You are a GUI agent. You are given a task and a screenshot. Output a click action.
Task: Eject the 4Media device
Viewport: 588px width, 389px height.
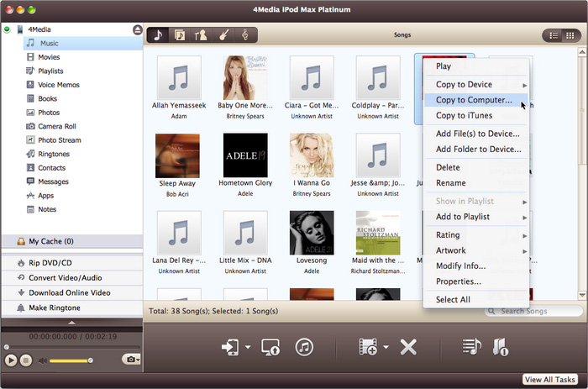(137, 29)
